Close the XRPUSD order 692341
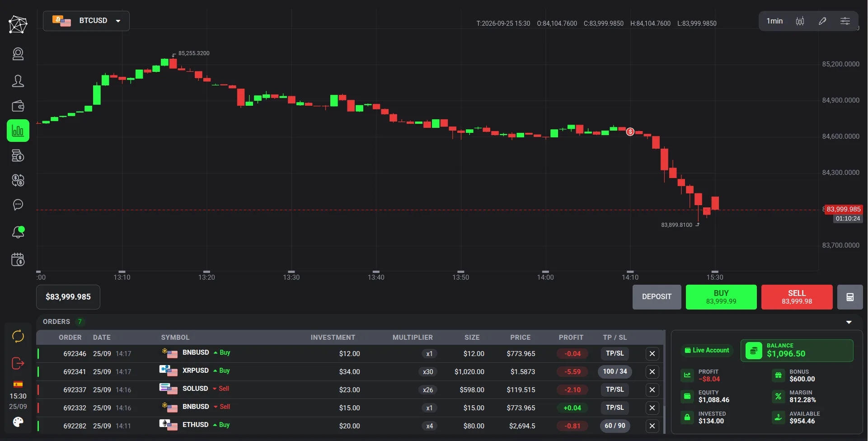868x441 pixels. 652,372
